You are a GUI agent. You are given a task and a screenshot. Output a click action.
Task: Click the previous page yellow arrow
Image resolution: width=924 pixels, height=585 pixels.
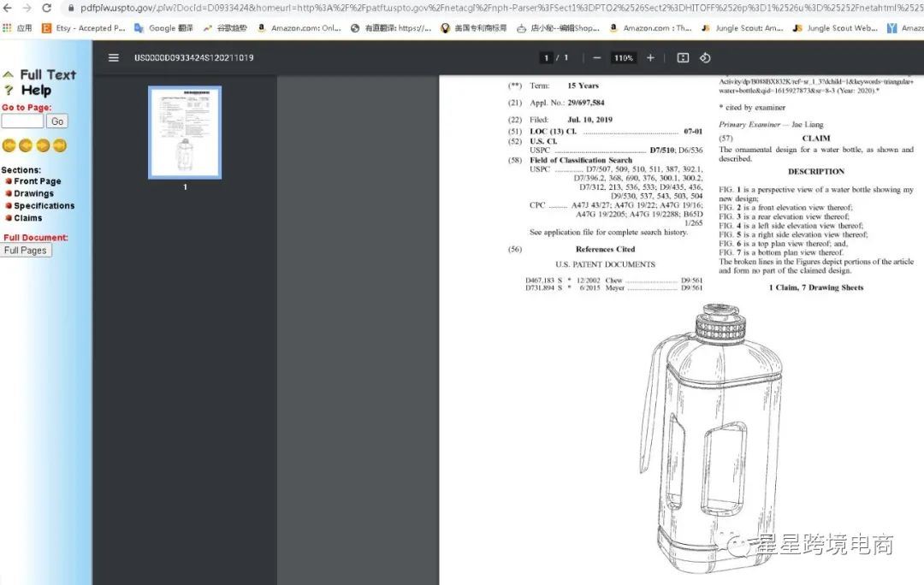tap(26, 145)
